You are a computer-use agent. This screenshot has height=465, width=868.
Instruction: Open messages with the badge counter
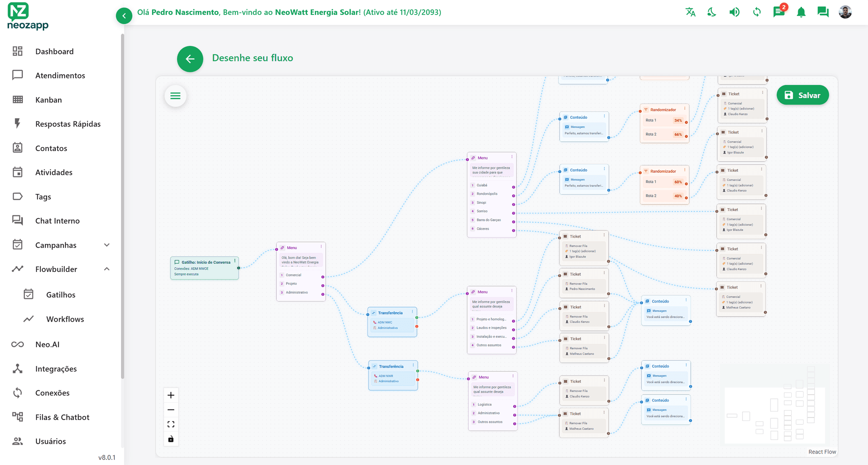[779, 12]
